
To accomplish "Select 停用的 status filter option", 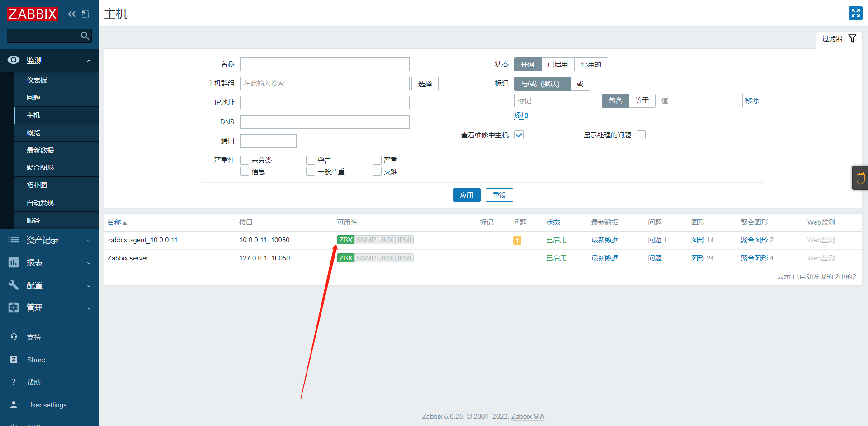I will pos(591,65).
